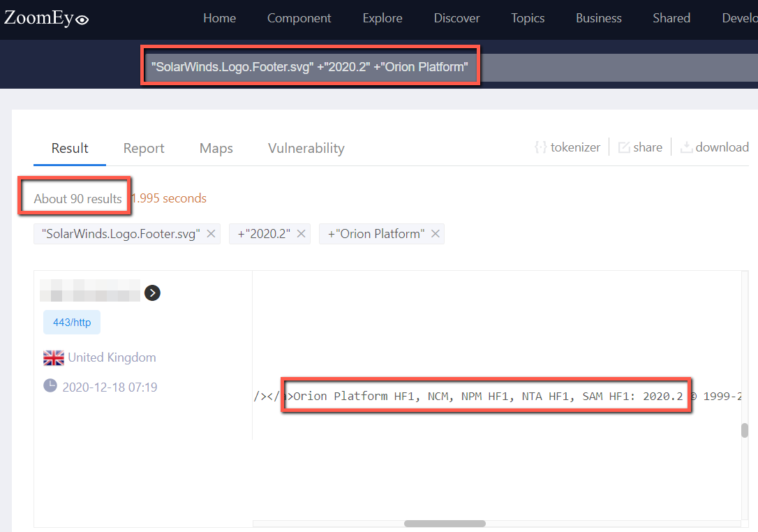758x532 pixels.
Task: Click the +"2020.2" tag text
Action: coord(264,234)
